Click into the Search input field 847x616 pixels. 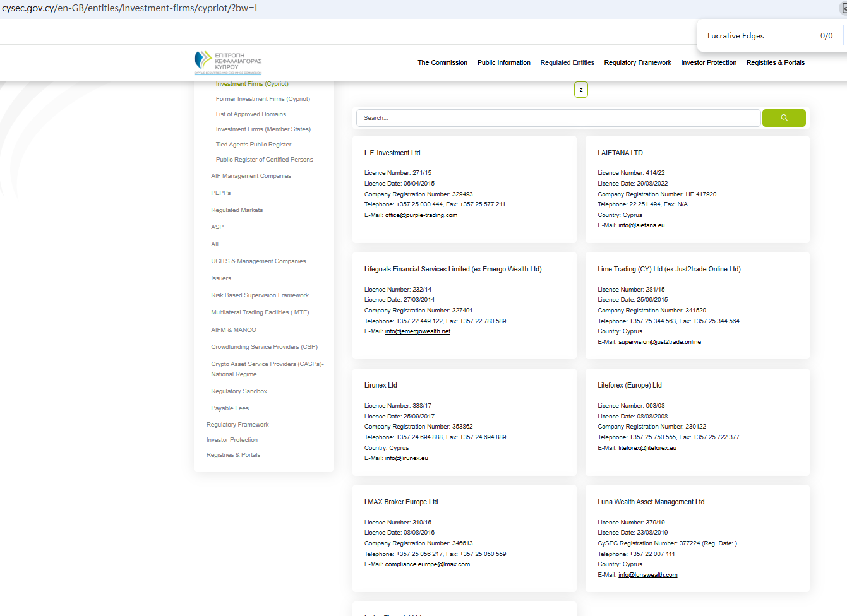tap(558, 118)
